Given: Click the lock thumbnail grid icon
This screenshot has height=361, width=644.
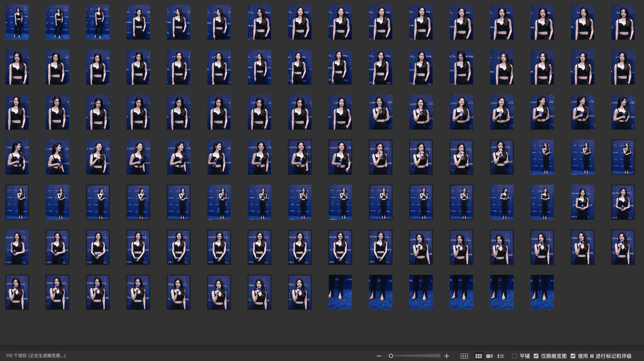Looking at the screenshot, I should click(464, 356).
